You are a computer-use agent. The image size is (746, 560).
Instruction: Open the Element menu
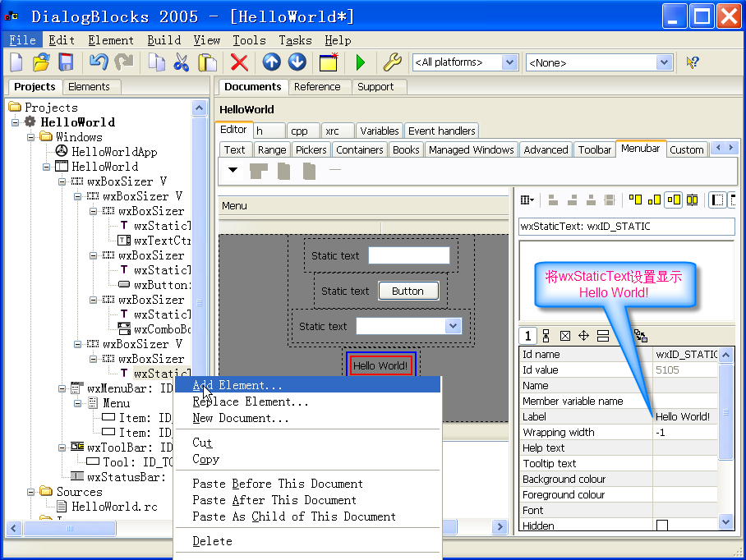(x=111, y=40)
